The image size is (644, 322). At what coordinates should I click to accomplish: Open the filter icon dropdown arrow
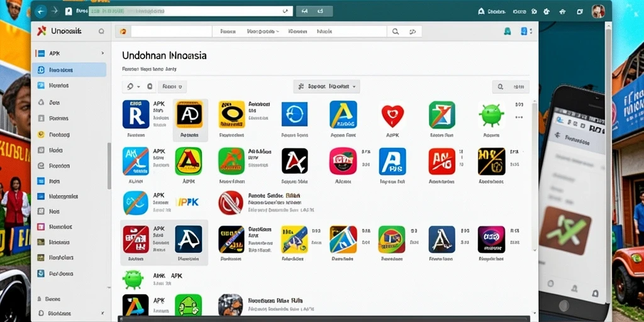tap(139, 87)
